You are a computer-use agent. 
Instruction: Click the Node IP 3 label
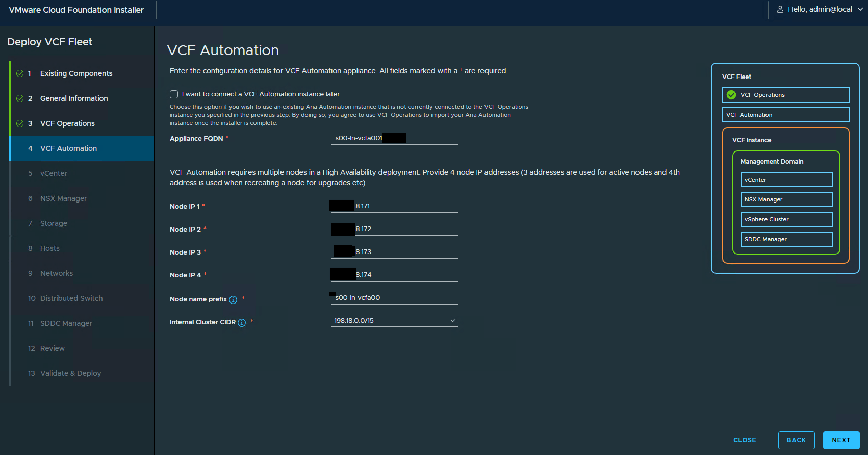click(185, 252)
